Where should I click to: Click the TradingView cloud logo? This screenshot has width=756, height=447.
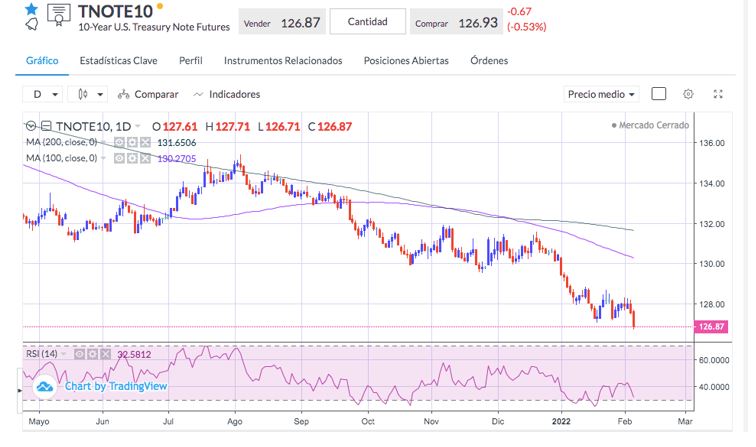[45, 386]
